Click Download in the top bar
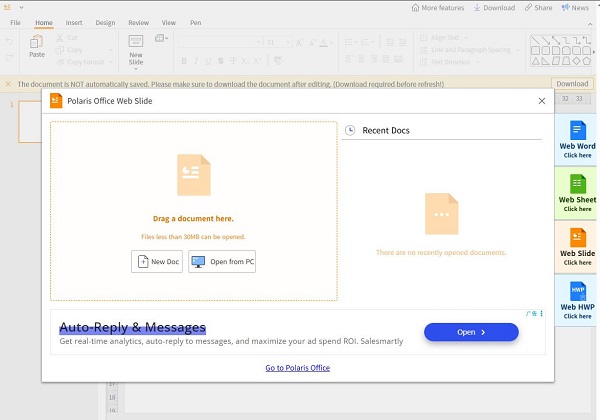 coord(494,8)
